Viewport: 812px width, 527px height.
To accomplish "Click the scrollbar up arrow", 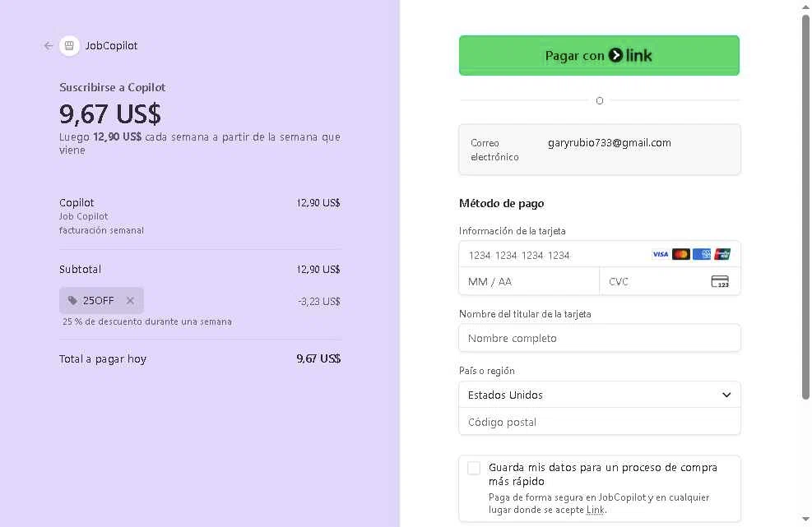I will [805, 7].
